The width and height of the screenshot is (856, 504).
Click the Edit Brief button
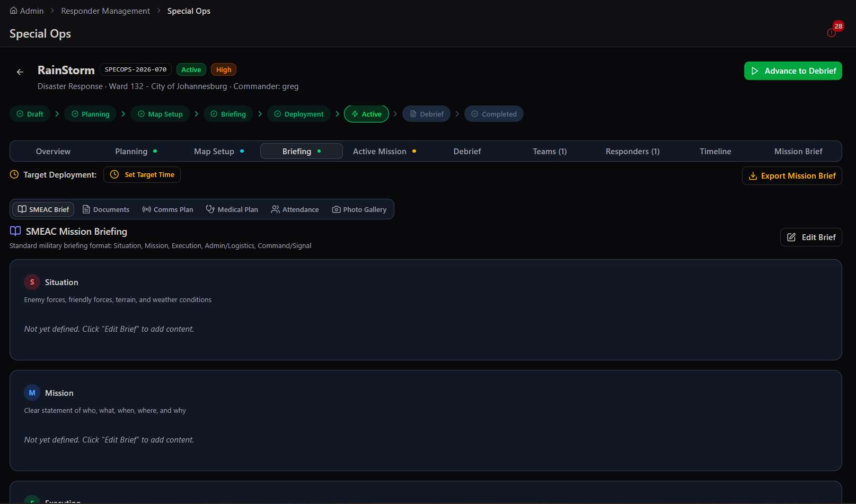coord(811,237)
